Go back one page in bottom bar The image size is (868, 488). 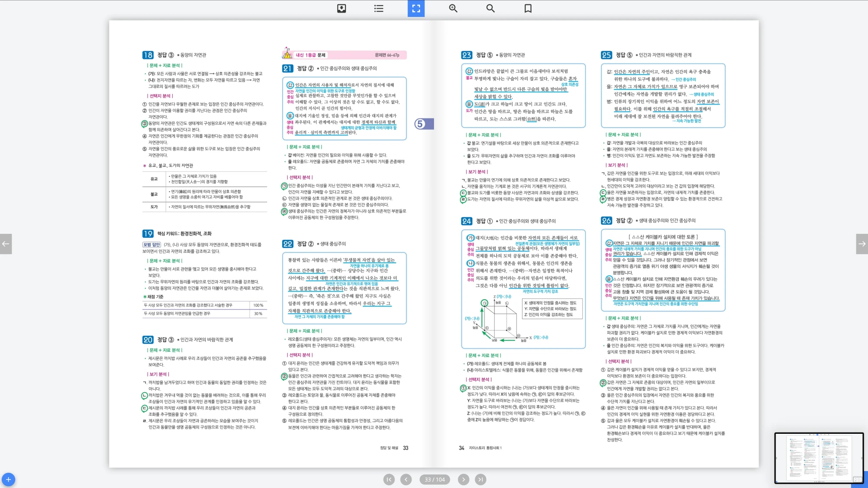coord(406,479)
